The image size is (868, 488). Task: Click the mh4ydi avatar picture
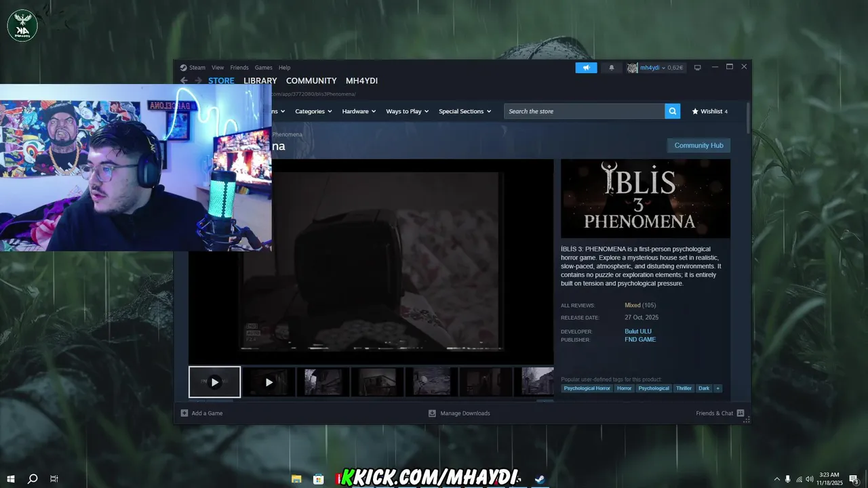[632, 68]
